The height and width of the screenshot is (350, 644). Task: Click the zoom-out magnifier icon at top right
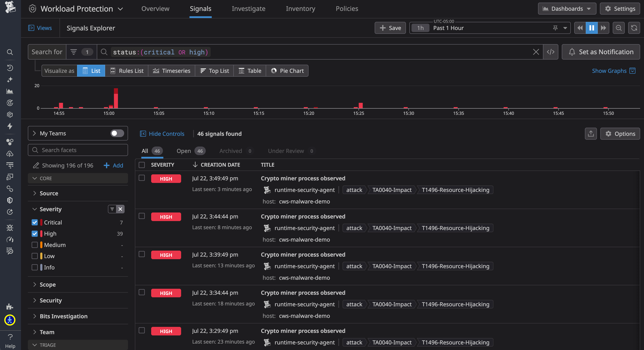tap(619, 28)
